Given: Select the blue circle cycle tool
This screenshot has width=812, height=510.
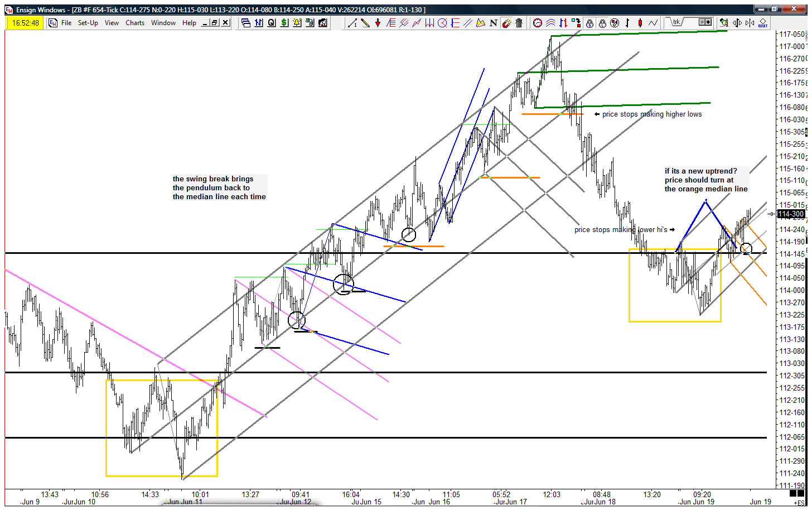Looking at the screenshot, I should click(442, 23).
